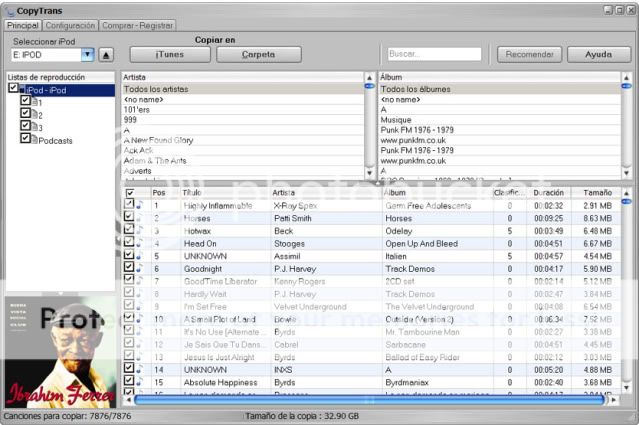Click music note icon in UNKNOWN Assimil row
This screenshot has height=425, width=639.
coord(139,256)
